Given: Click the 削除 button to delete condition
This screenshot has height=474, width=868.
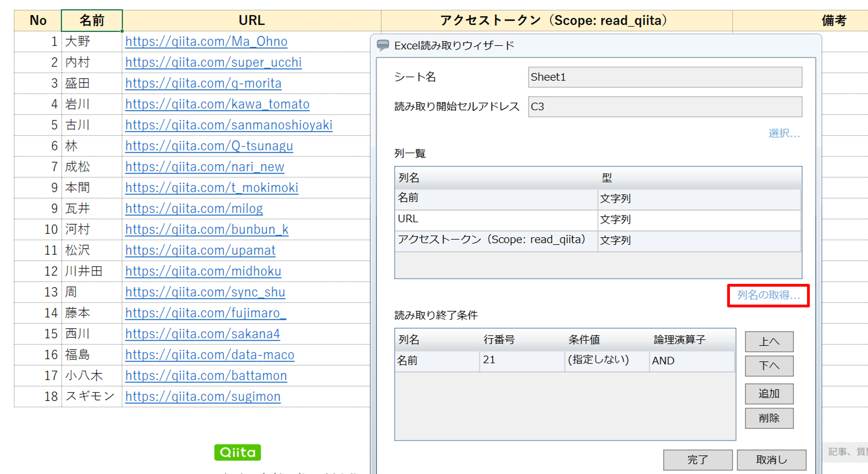Looking at the screenshot, I should 769,418.
